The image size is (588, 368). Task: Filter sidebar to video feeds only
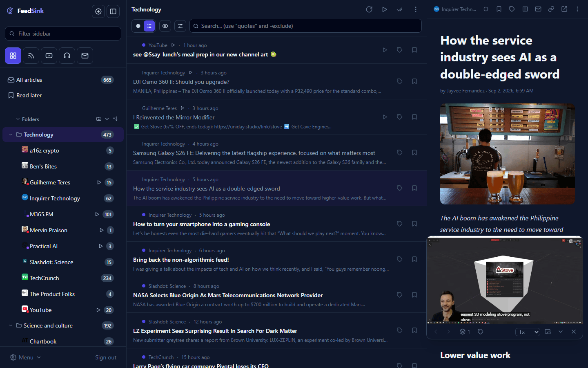[49, 56]
